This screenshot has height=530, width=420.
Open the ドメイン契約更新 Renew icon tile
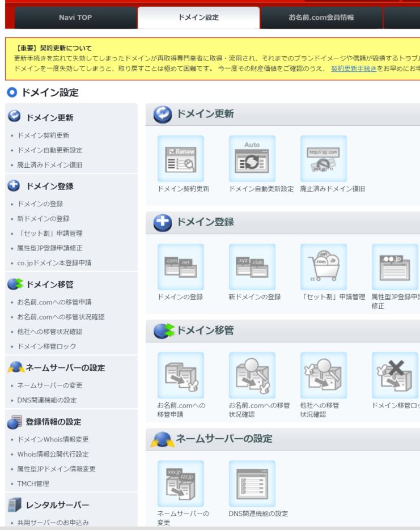click(181, 159)
